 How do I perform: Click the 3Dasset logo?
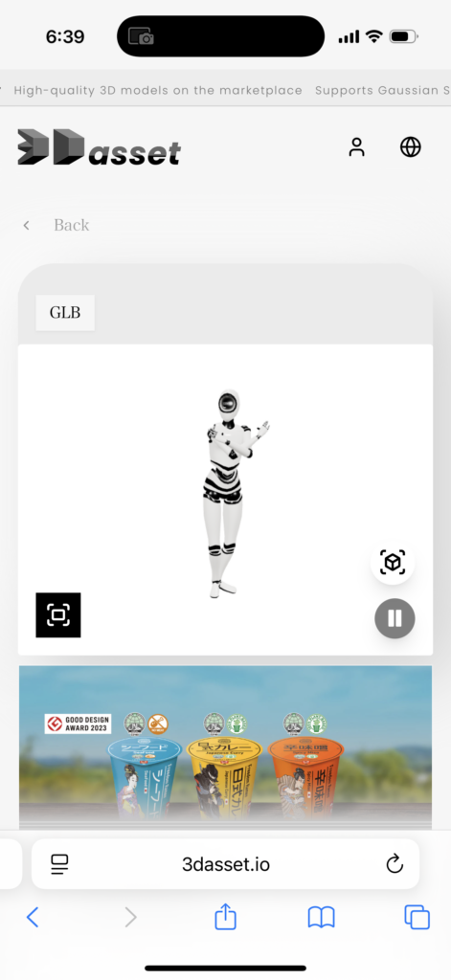pyautogui.click(x=100, y=147)
